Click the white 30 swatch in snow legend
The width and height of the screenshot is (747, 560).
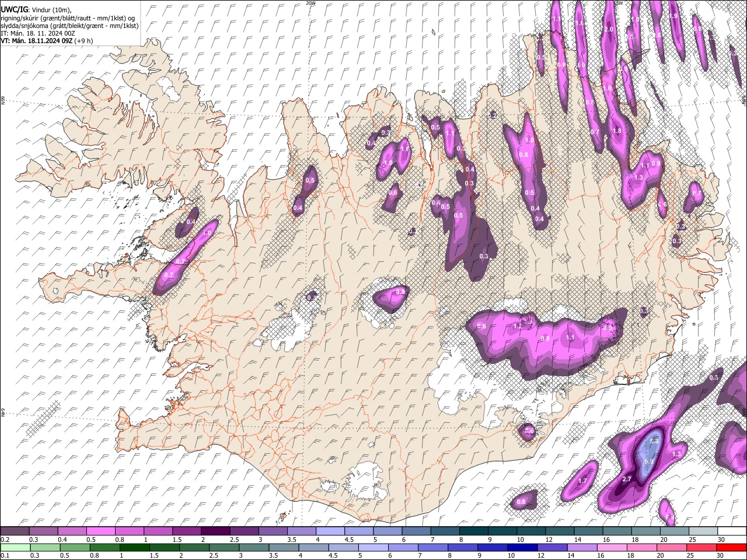pos(732,531)
